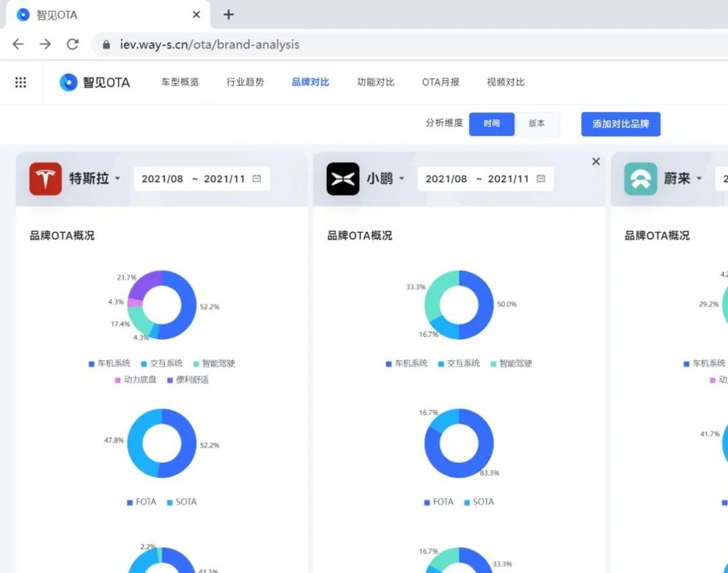Expand the 蔚来 brand dropdown

coord(699,179)
